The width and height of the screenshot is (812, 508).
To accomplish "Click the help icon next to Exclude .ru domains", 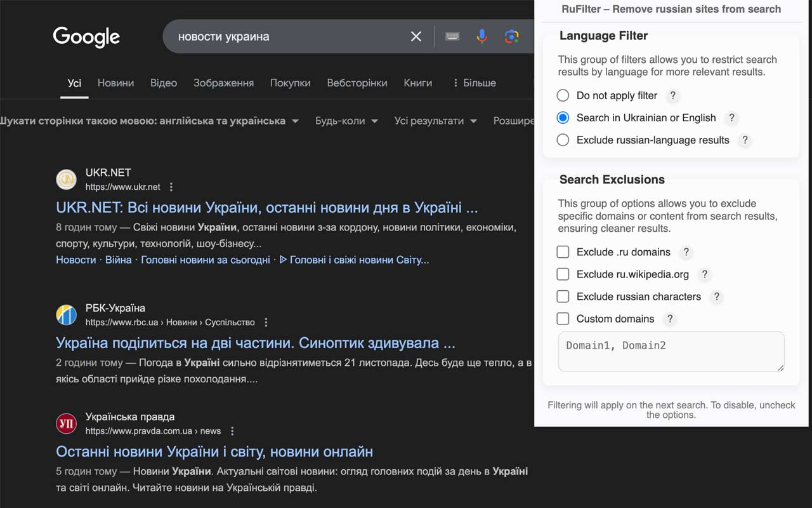I will point(686,252).
